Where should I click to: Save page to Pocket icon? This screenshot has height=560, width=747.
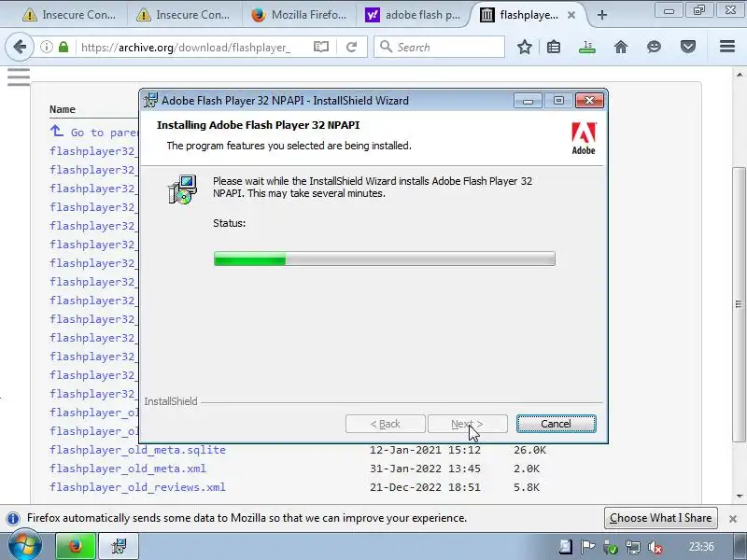pos(688,47)
